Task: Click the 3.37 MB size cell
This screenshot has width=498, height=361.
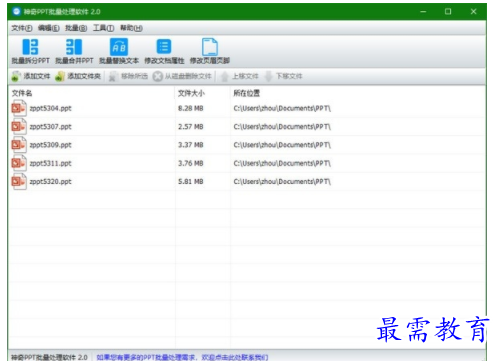Action: click(191, 145)
